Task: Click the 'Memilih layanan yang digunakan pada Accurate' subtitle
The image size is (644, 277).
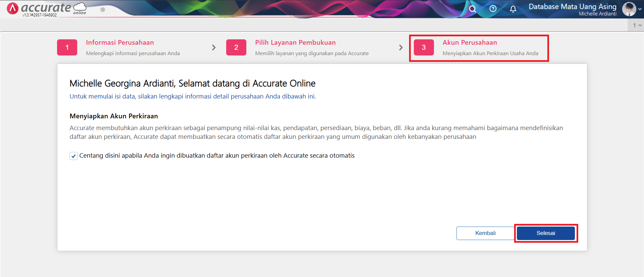Action: click(x=312, y=53)
